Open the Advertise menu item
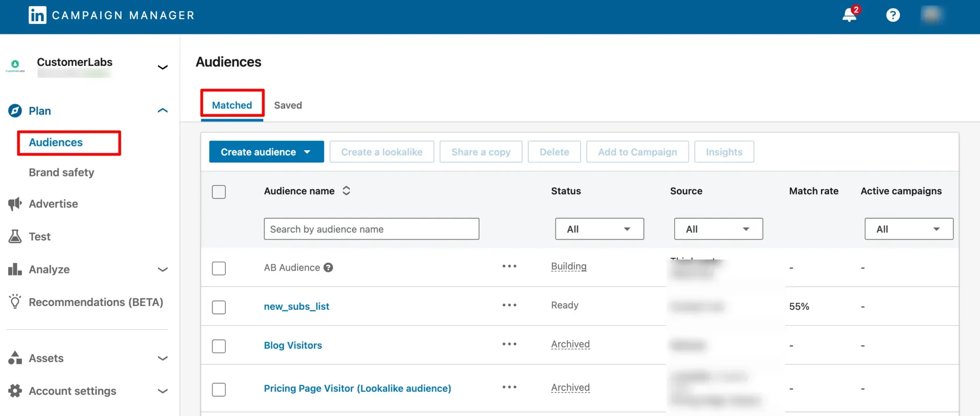 point(53,204)
